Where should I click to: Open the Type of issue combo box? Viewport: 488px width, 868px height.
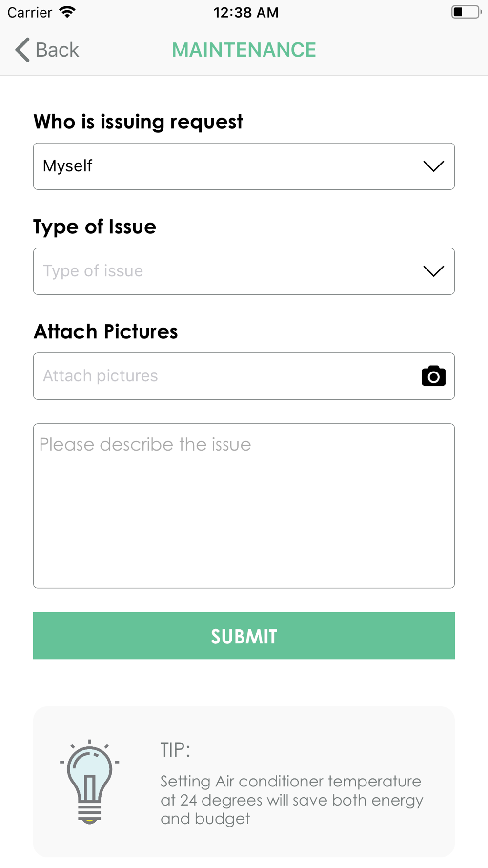point(244,271)
